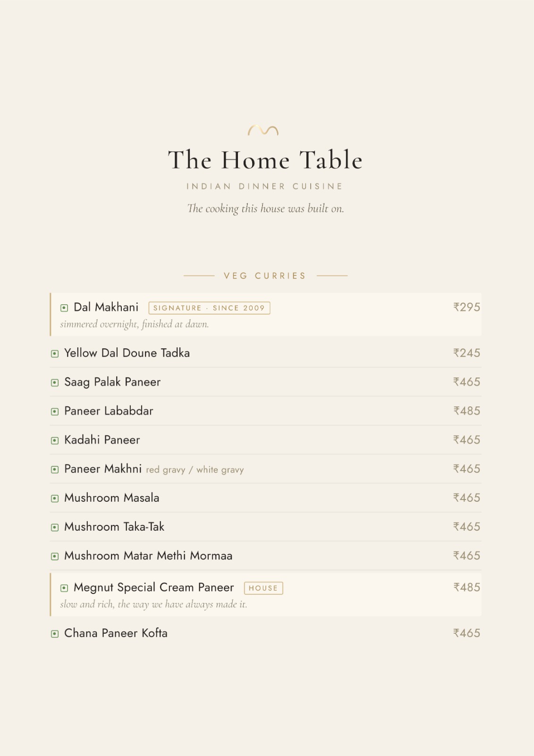Click the veg icon beside Dal Makhani

tap(64, 308)
